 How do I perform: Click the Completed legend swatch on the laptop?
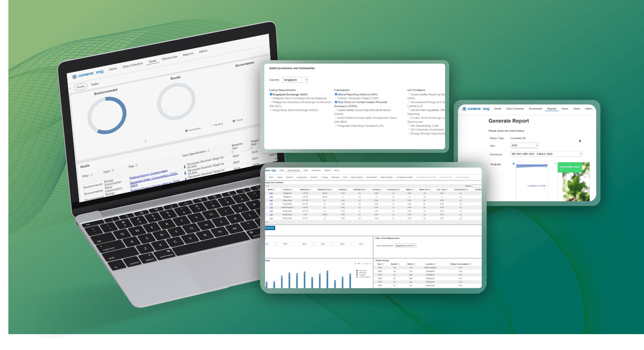click(187, 131)
